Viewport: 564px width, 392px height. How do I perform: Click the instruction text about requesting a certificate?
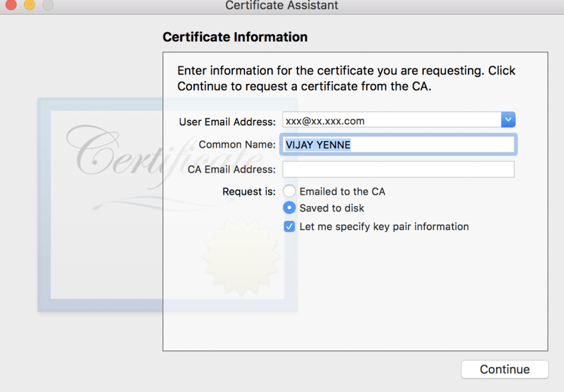click(x=346, y=79)
